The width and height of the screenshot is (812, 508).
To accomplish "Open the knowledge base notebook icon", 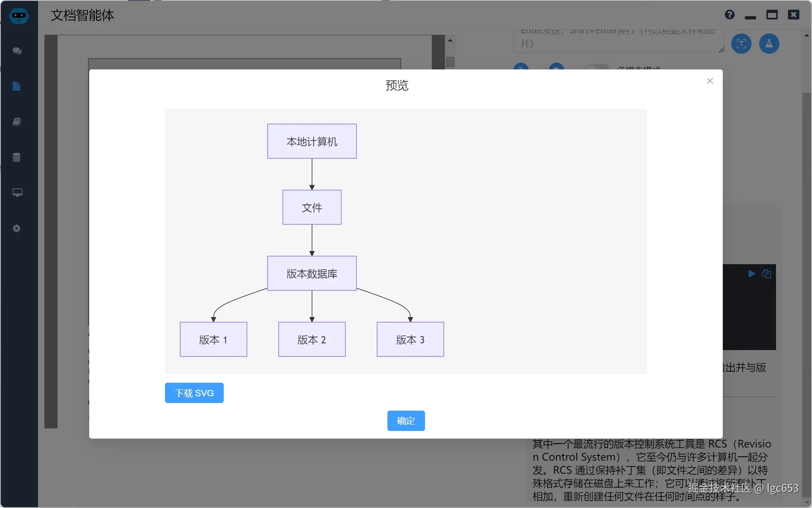I will pos(16,121).
